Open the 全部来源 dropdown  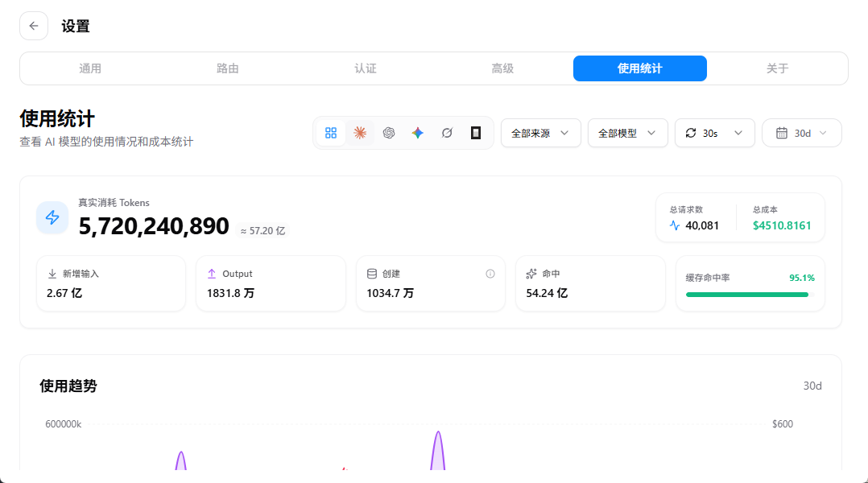541,133
